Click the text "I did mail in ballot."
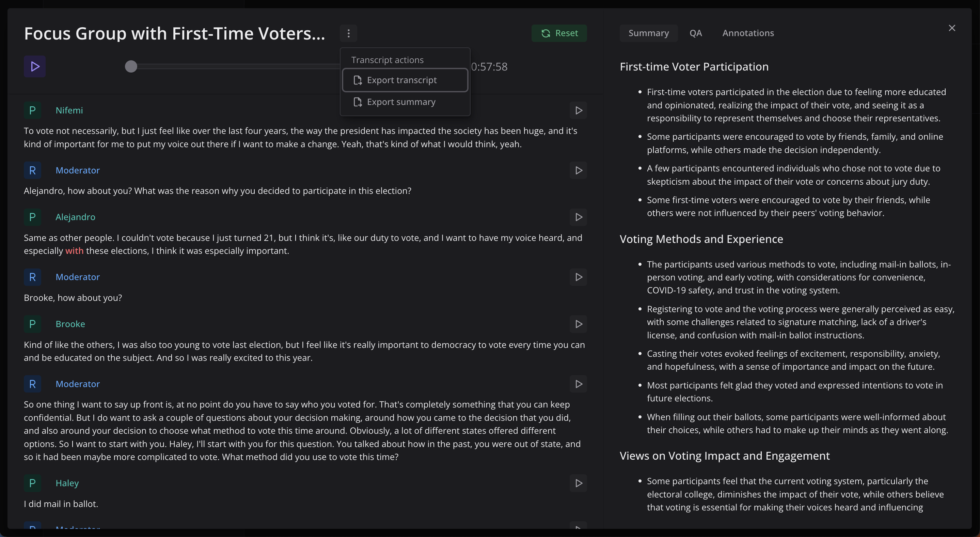 pyautogui.click(x=61, y=504)
